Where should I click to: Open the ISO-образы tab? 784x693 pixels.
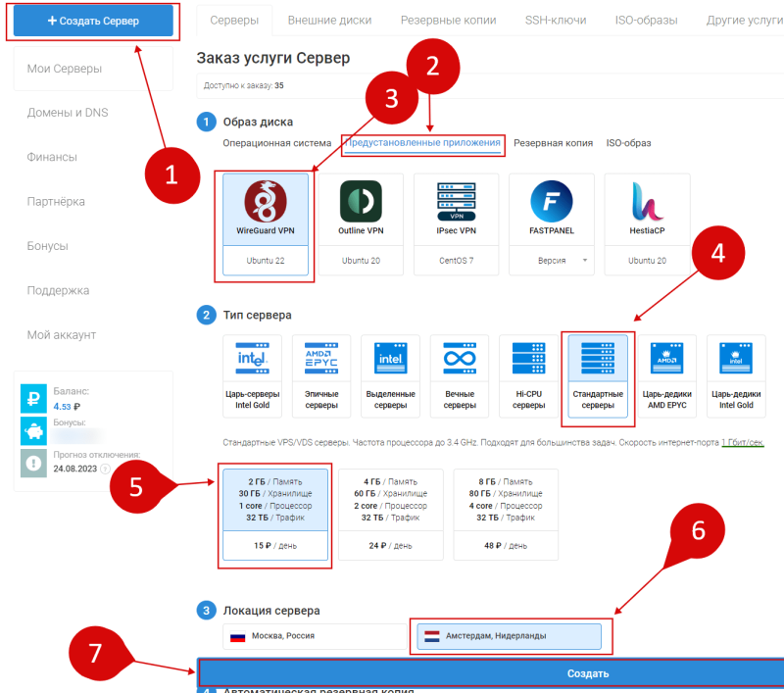tap(646, 21)
